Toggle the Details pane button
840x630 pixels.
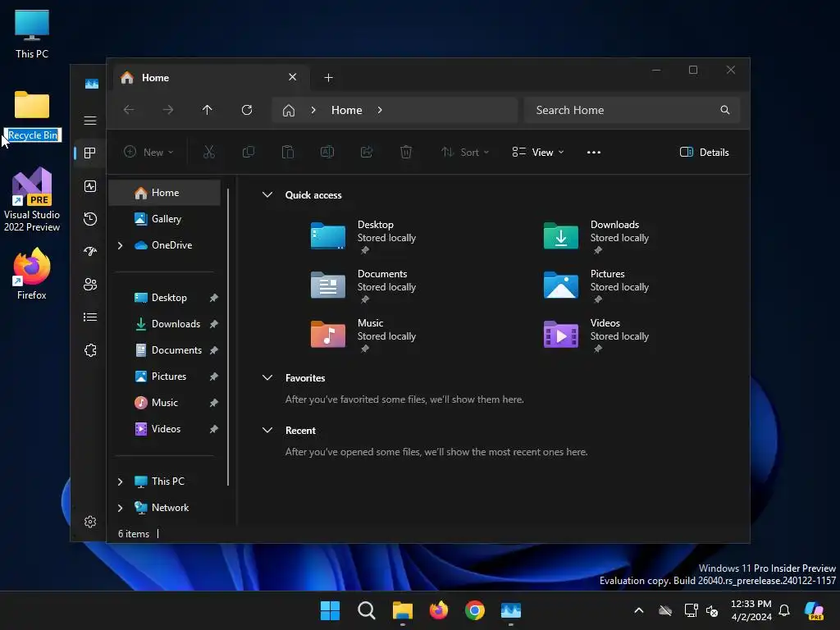[x=704, y=152]
